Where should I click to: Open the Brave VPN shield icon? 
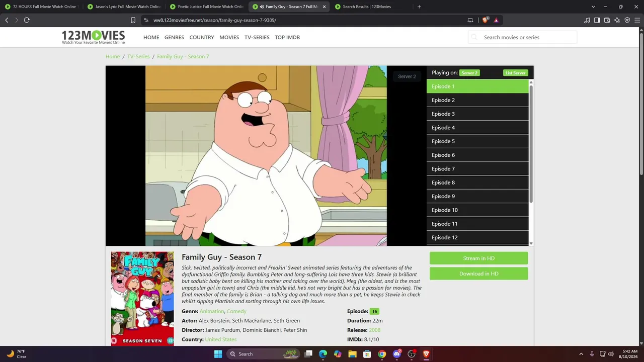tap(627, 20)
